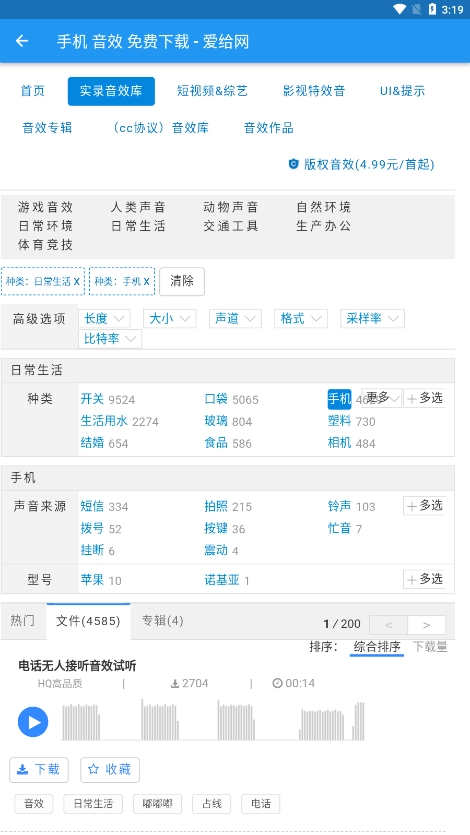Enable 多选 in the 种类 row

click(x=424, y=398)
